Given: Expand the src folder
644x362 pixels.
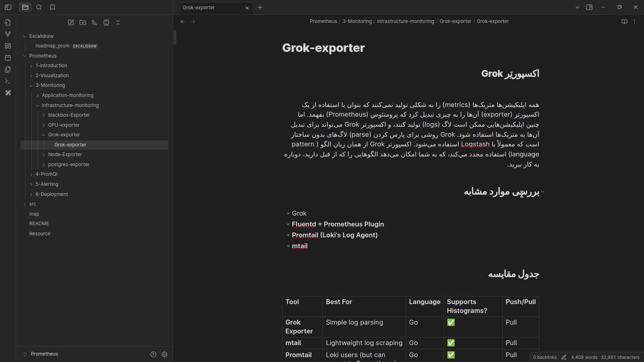Looking at the screenshot, I should click(x=25, y=204).
